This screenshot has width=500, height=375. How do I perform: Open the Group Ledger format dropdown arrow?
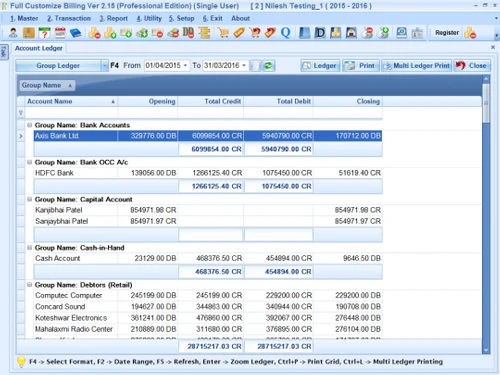(x=105, y=66)
